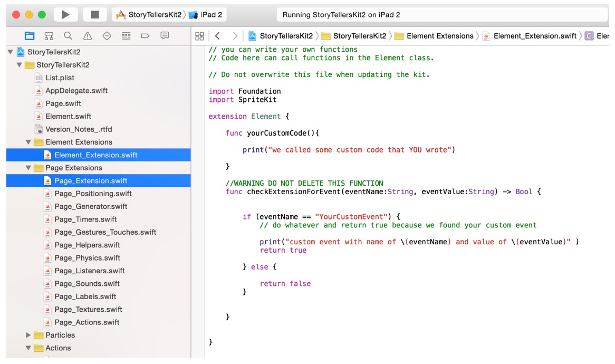The width and height of the screenshot is (615, 364).
Task: Expand the Particles folder
Action: click(27, 335)
